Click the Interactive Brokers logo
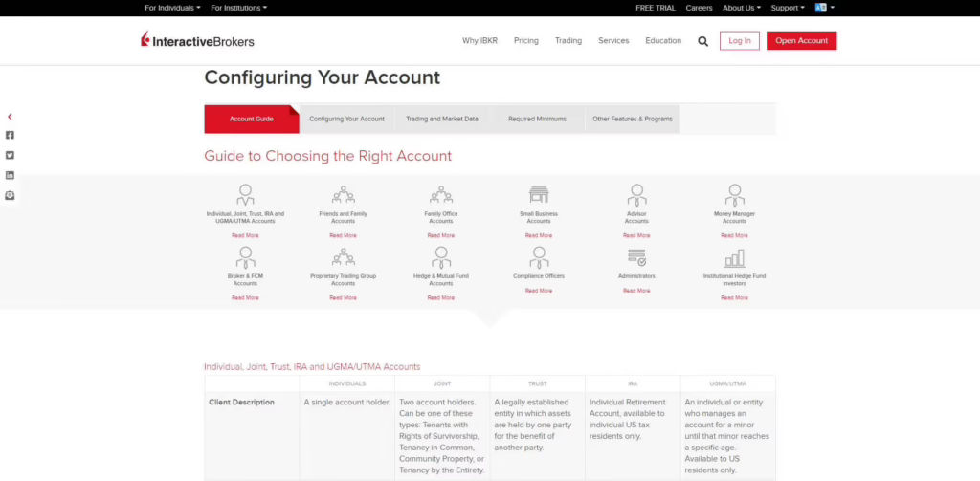 click(x=197, y=40)
